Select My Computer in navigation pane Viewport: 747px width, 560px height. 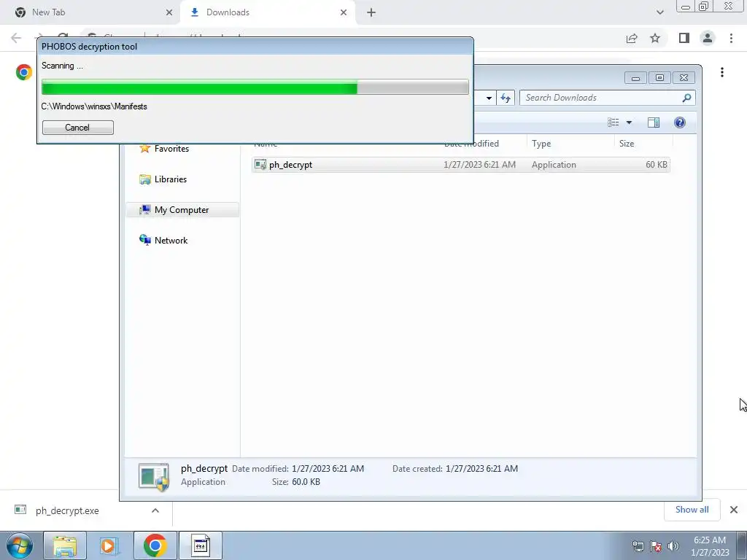182,210
